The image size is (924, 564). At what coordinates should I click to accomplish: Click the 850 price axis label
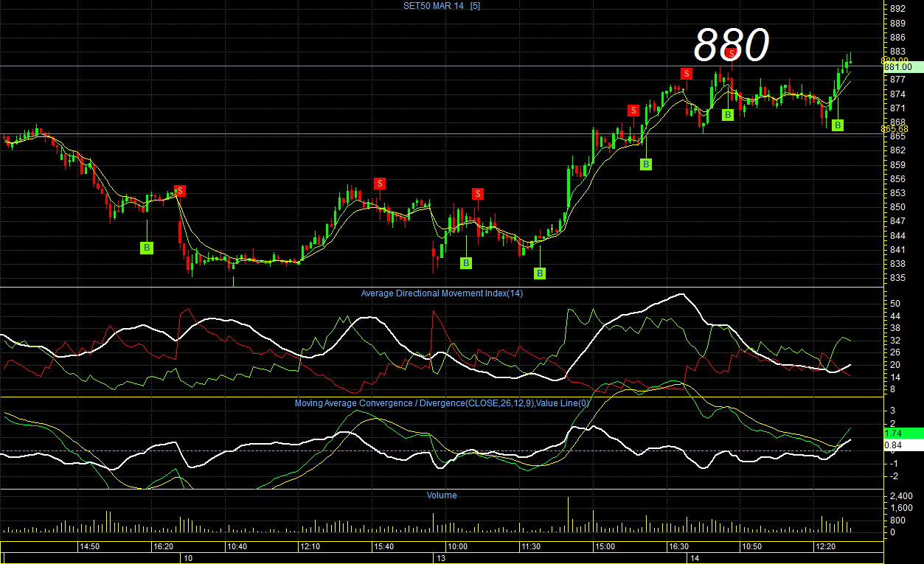point(897,207)
